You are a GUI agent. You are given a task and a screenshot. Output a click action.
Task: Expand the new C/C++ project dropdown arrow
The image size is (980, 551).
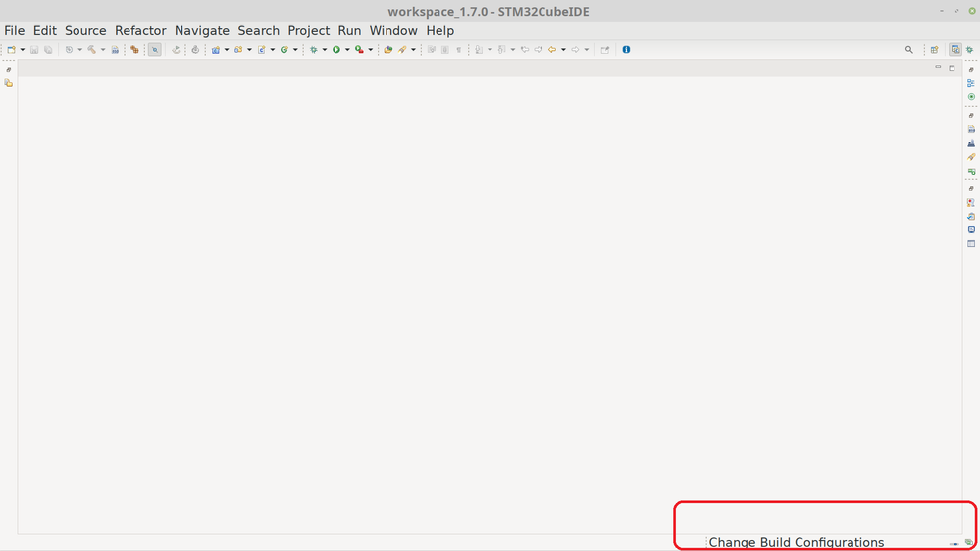click(x=227, y=49)
